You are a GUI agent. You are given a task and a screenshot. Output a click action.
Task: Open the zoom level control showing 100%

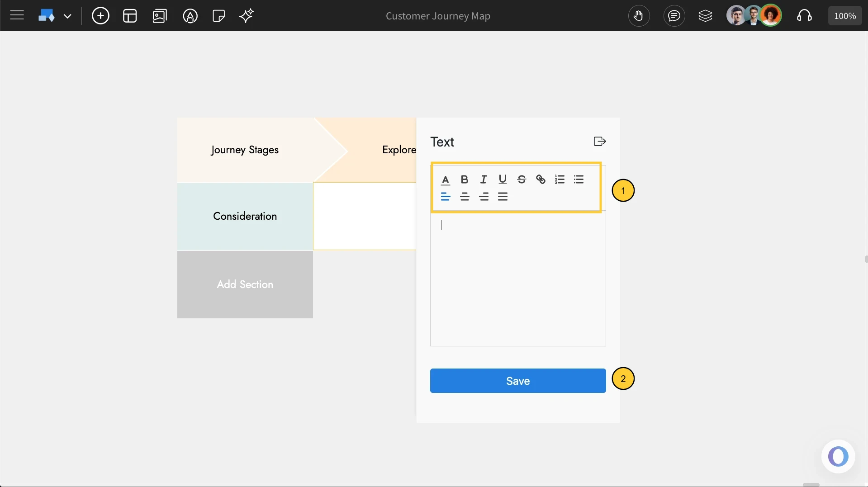pos(845,15)
